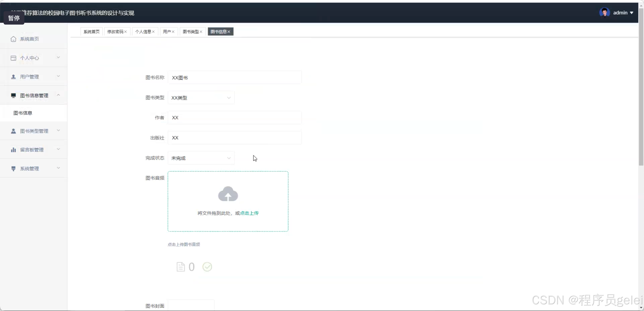644x311 pixels.
Task: Click the admin avatar picture
Action: point(604,13)
